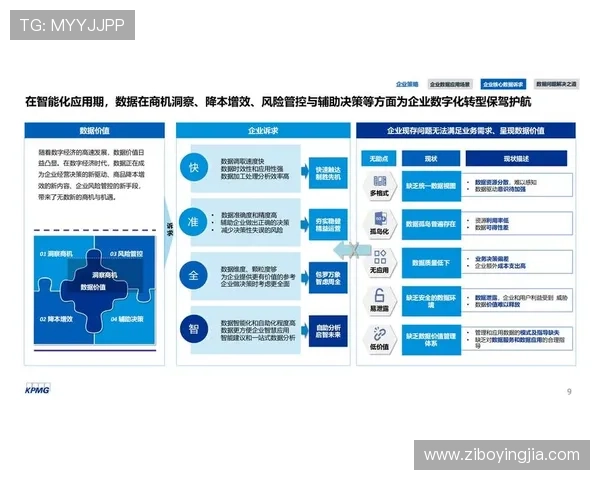Select the 无应用 hexagon icon
This screenshot has width=600, height=480.
pos(379,263)
